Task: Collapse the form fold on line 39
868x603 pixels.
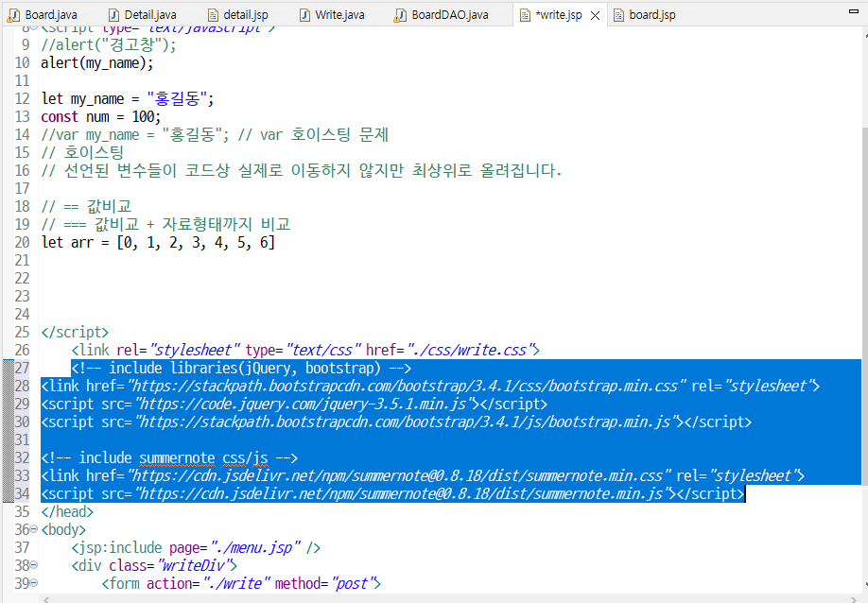Action: pyautogui.click(x=34, y=583)
